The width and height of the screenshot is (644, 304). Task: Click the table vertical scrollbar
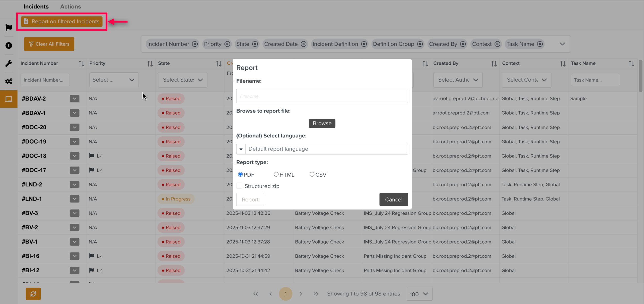[x=640, y=76]
